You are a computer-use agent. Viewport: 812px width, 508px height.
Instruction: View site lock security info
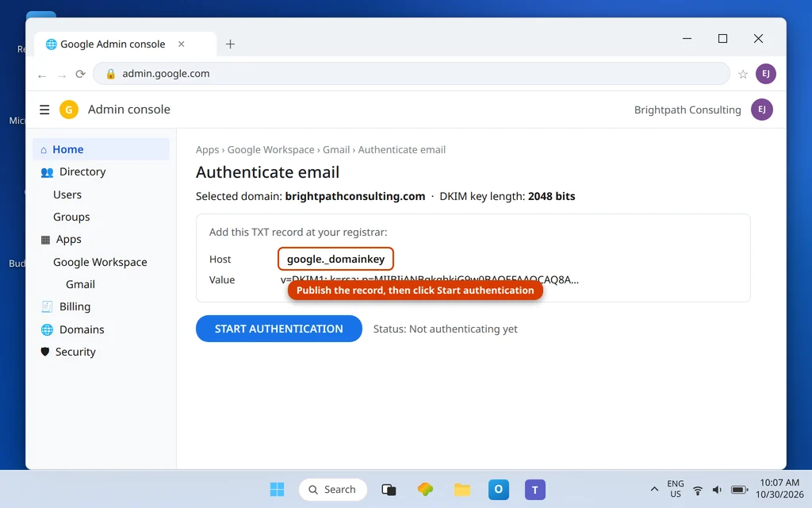tap(110, 74)
